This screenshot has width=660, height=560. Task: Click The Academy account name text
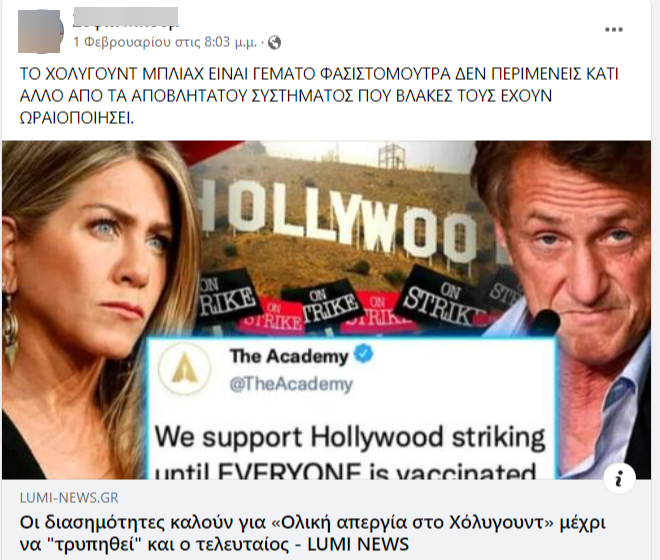pyautogui.click(x=289, y=356)
